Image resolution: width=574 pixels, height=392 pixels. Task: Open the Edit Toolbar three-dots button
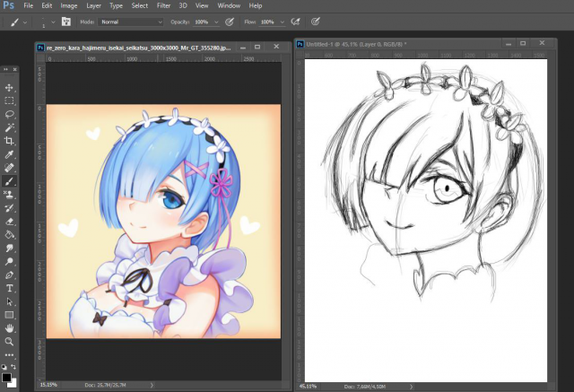tap(9, 354)
